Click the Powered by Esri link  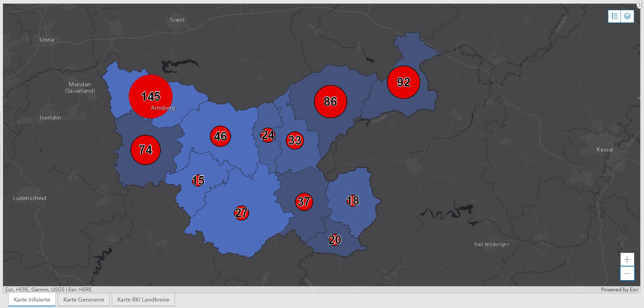point(619,290)
